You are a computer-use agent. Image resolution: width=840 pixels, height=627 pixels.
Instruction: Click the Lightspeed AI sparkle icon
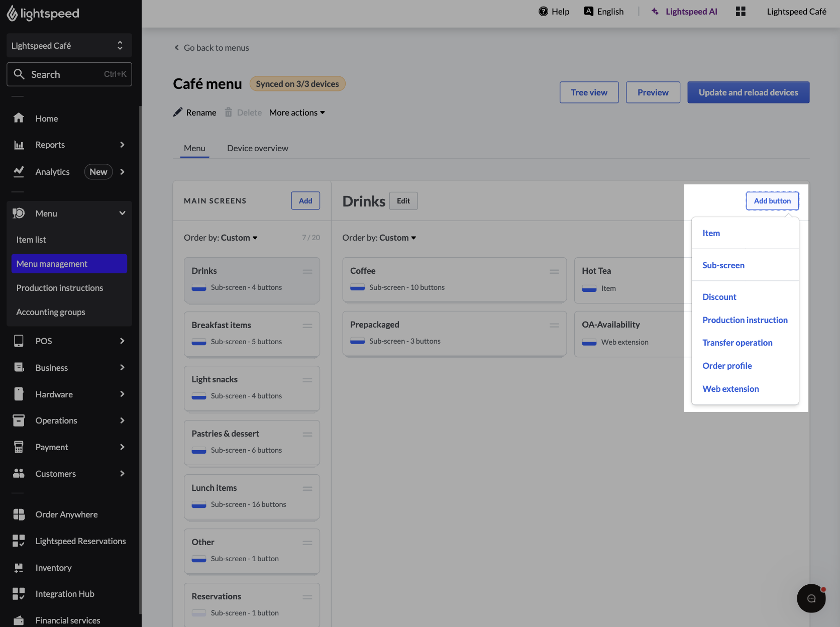tap(655, 12)
